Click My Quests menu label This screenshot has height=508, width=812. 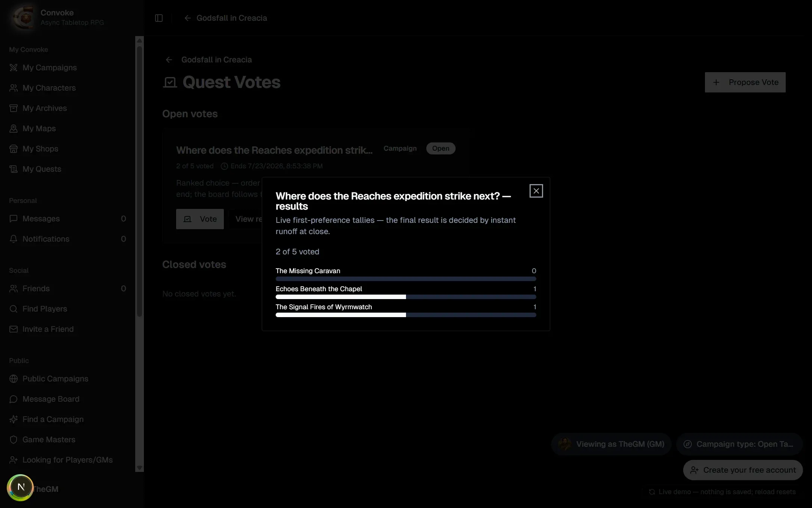point(42,169)
